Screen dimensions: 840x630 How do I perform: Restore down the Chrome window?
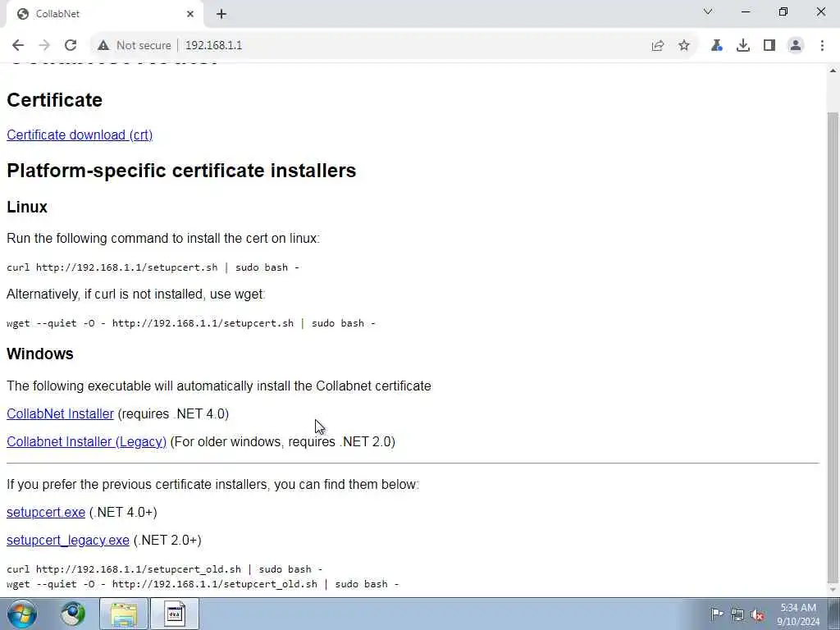(x=783, y=11)
